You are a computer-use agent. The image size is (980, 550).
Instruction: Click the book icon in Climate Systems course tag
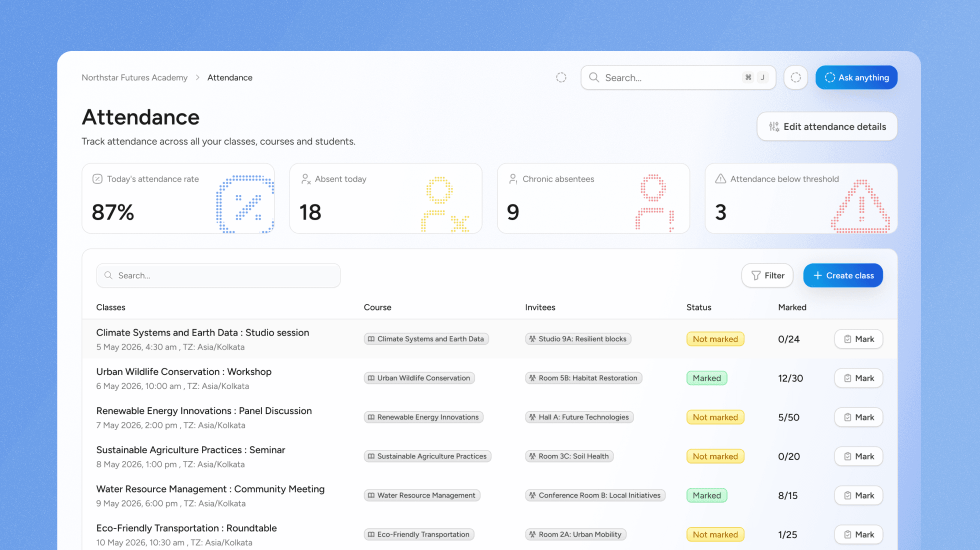(x=371, y=339)
